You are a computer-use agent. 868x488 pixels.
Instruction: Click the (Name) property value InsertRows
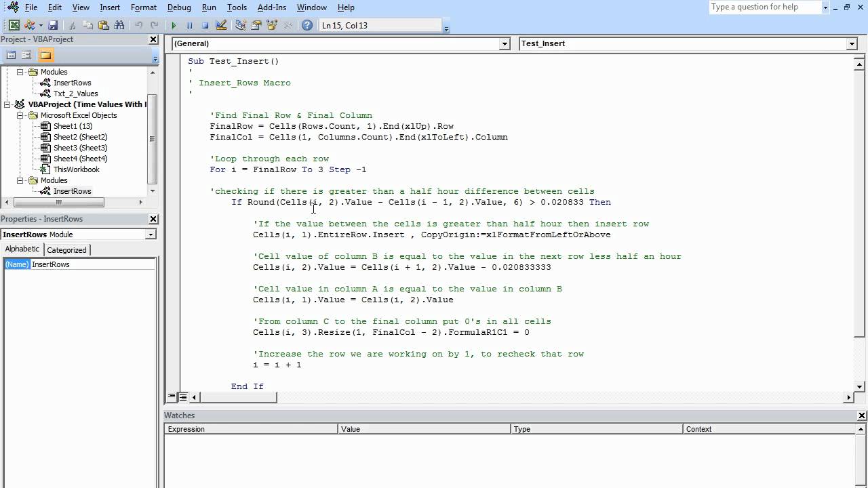(93, 264)
